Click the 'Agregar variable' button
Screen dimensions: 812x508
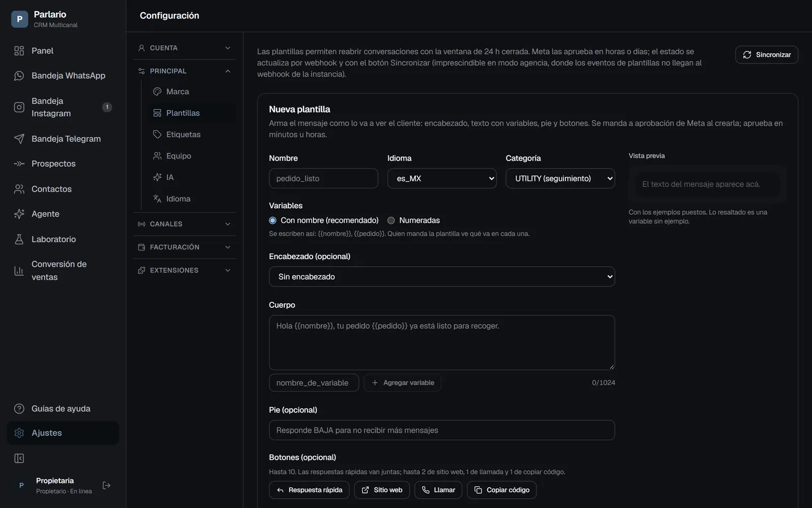click(x=402, y=383)
